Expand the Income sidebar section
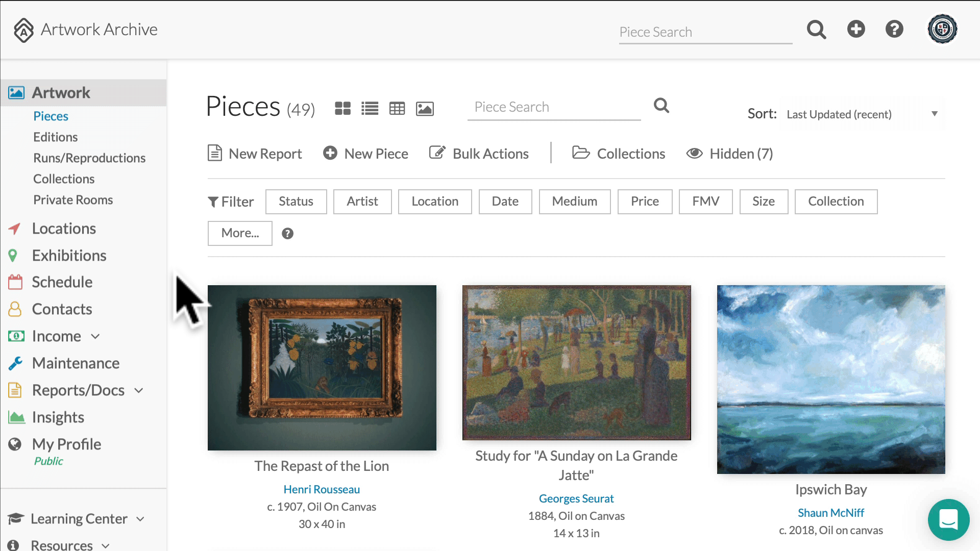The width and height of the screenshot is (980, 551). tap(95, 336)
